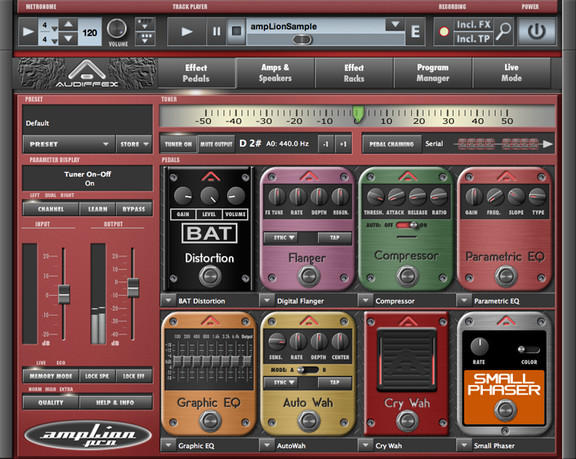Screen dimensions: 576x459
Task: Switch to the Effect Pedals tab
Action: [x=196, y=73]
